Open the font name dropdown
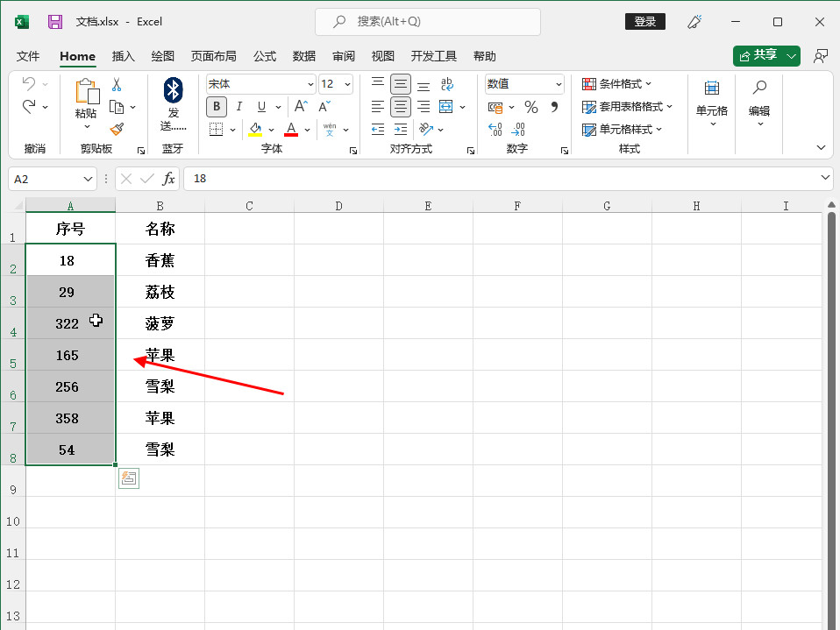This screenshot has height=630, width=840. [310, 84]
